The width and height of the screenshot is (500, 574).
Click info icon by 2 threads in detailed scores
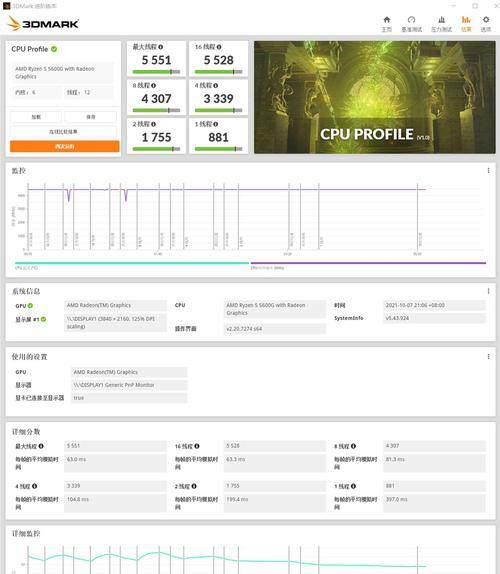[x=194, y=486]
